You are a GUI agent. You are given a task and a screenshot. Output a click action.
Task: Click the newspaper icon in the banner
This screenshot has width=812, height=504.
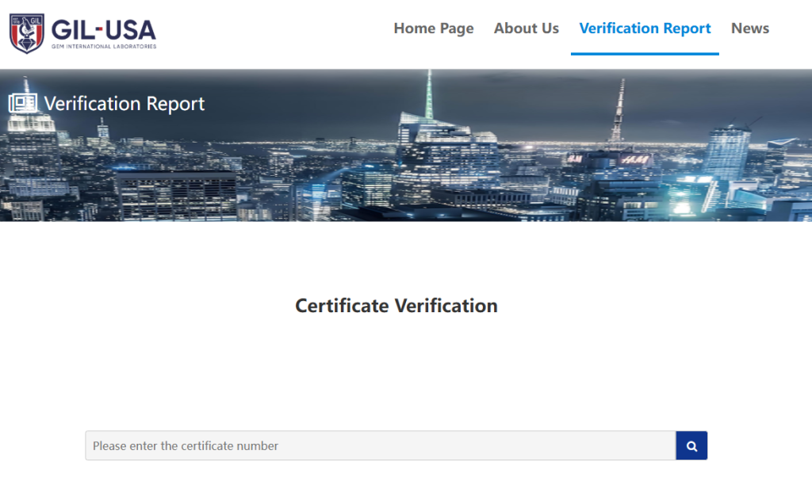pyautogui.click(x=22, y=104)
